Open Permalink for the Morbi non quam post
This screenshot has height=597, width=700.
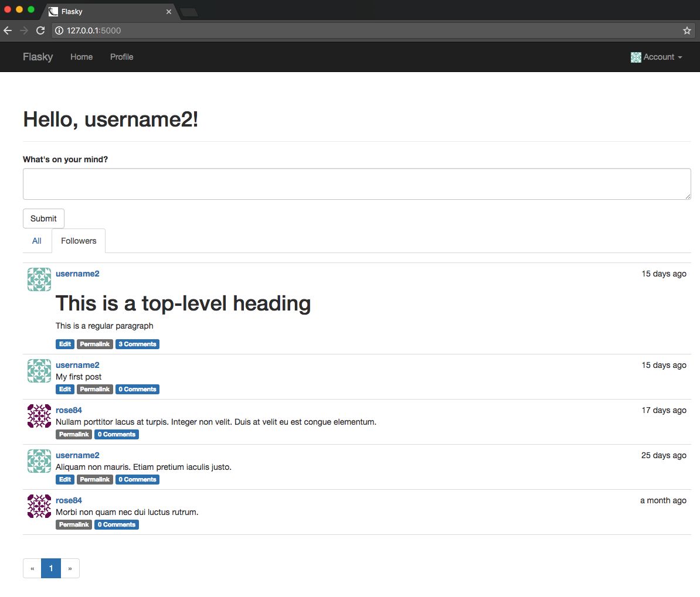74,525
